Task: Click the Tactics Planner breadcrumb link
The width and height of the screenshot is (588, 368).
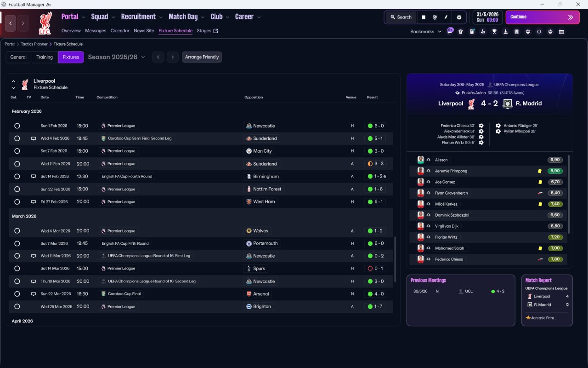Action: click(x=34, y=44)
